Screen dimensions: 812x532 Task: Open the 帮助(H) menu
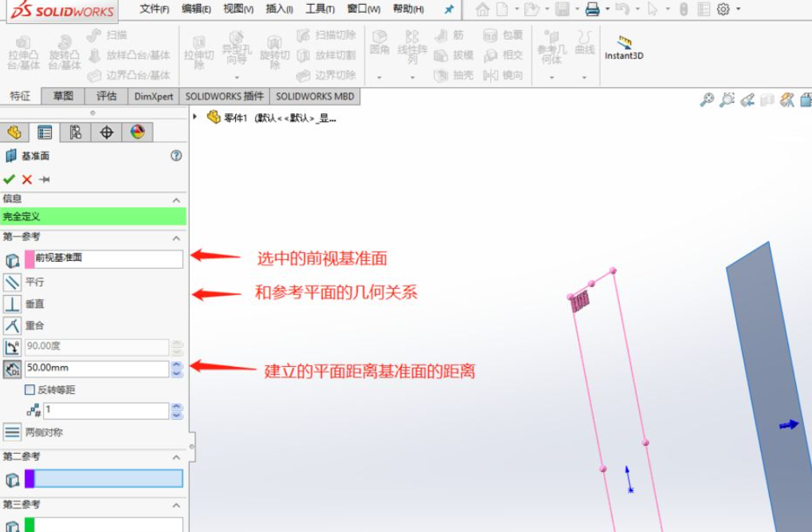click(408, 9)
